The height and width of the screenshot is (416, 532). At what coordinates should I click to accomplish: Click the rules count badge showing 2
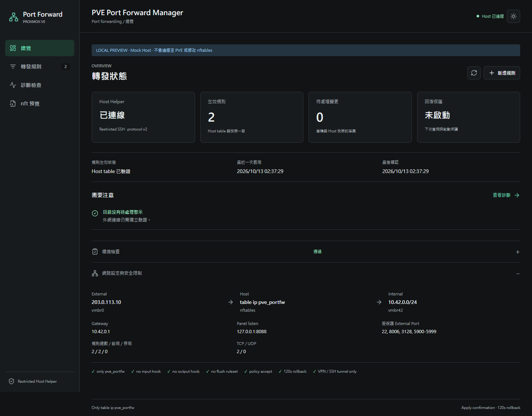point(65,67)
